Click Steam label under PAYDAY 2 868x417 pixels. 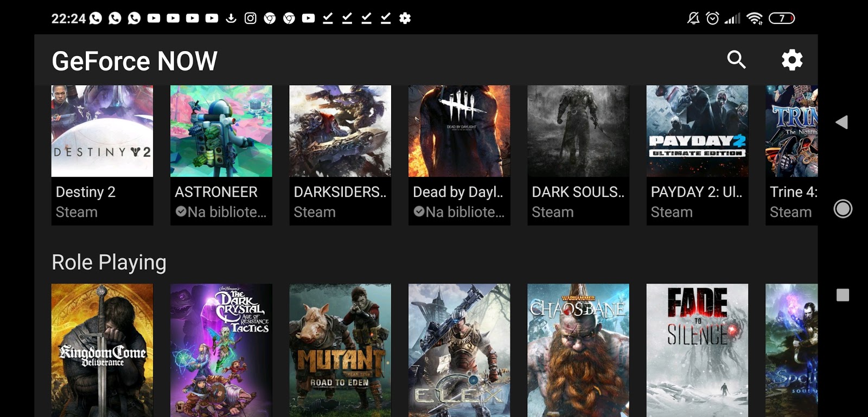[x=672, y=212]
